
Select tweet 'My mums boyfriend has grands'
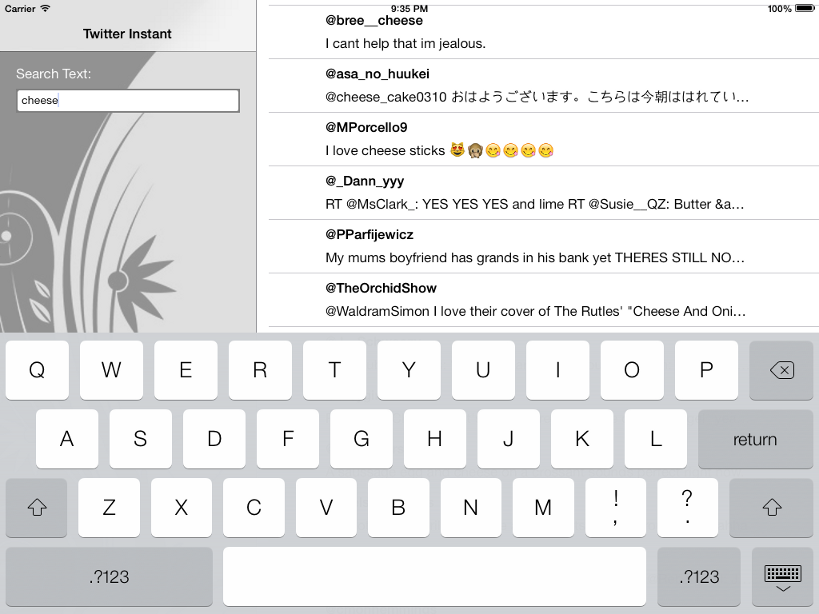(x=535, y=257)
